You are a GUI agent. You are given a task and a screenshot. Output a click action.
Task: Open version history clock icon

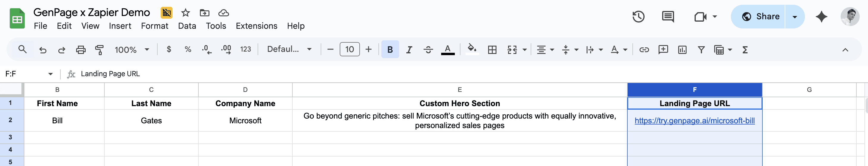638,17
